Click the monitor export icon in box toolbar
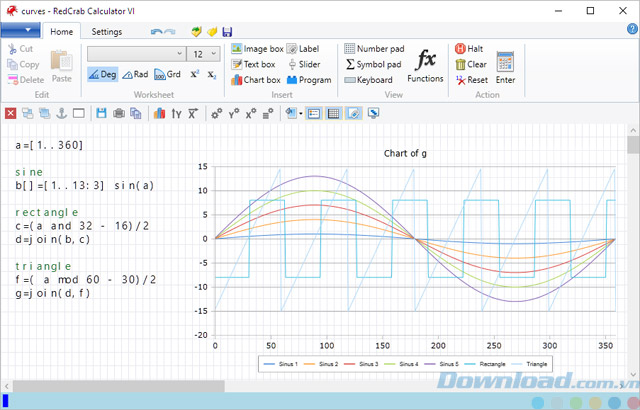The image size is (640, 410). (x=373, y=113)
